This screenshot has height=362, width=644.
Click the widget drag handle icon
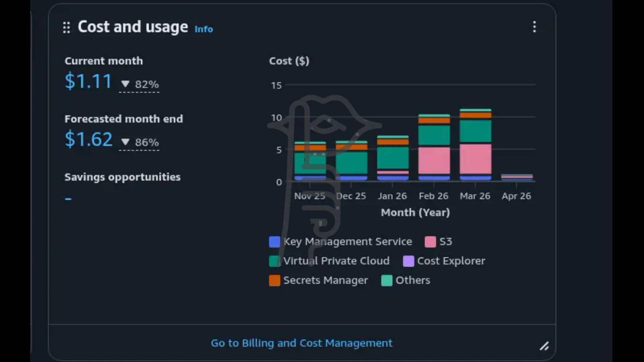click(66, 27)
